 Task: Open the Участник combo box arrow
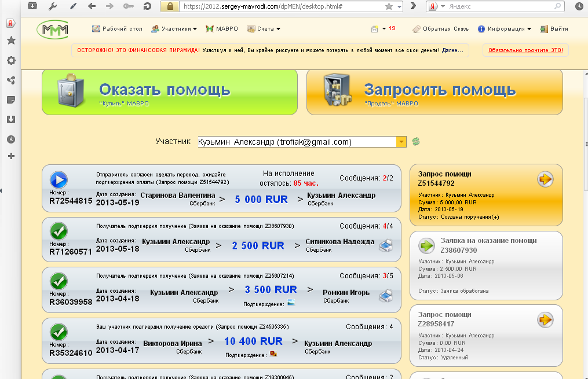[401, 142]
